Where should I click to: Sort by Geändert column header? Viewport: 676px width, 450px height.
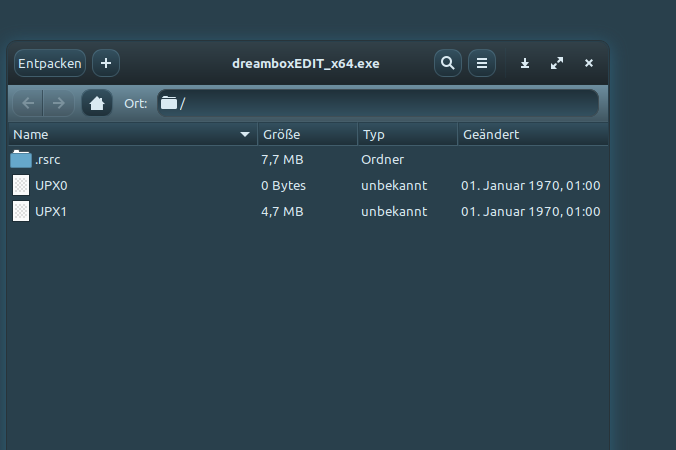533,134
